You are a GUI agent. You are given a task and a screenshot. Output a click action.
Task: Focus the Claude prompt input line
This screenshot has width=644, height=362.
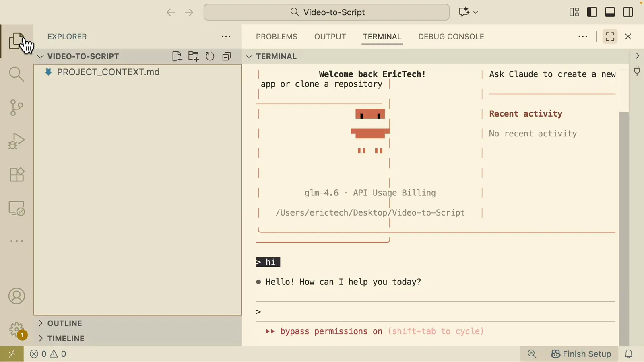[436, 312]
